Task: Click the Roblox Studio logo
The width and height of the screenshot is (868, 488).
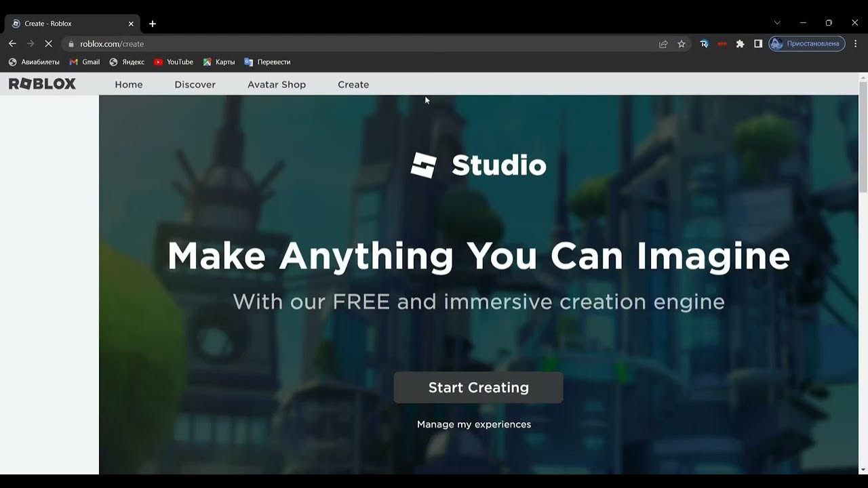Action: pos(478,165)
